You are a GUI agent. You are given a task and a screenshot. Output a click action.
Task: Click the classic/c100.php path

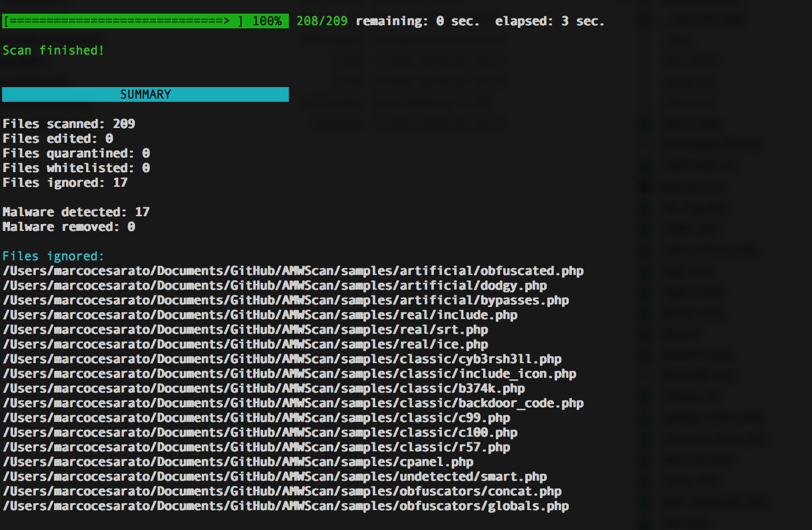pyautogui.click(x=260, y=432)
